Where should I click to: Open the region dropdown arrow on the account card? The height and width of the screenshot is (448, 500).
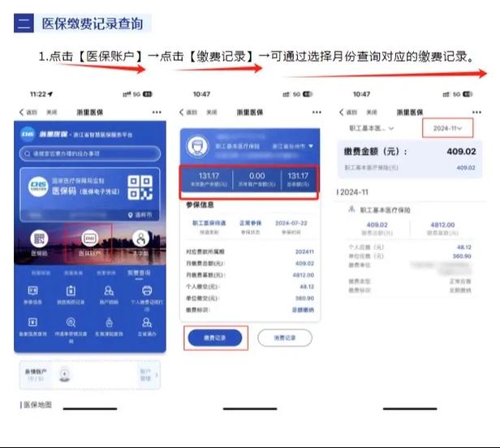tap(311, 146)
